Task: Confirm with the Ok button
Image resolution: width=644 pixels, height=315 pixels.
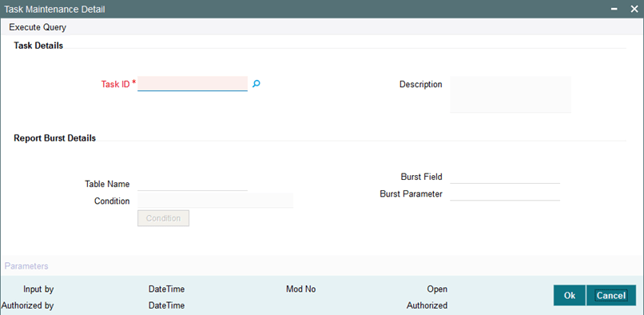Action: [x=570, y=295]
